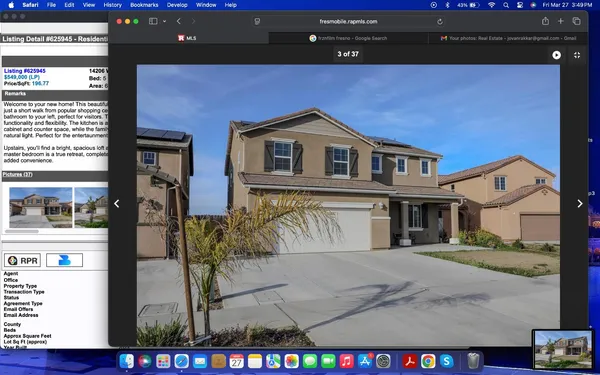Open FaceTime from the Dock

(328, 361)
